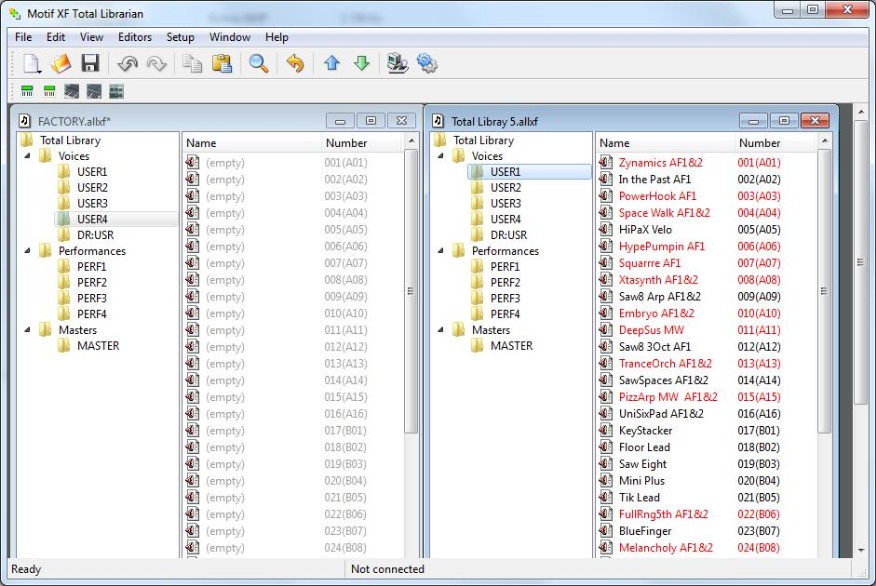The width and height of the screenshot is (876, 586).
Task: Open the Editors menu
Action: tap(135, 37)
